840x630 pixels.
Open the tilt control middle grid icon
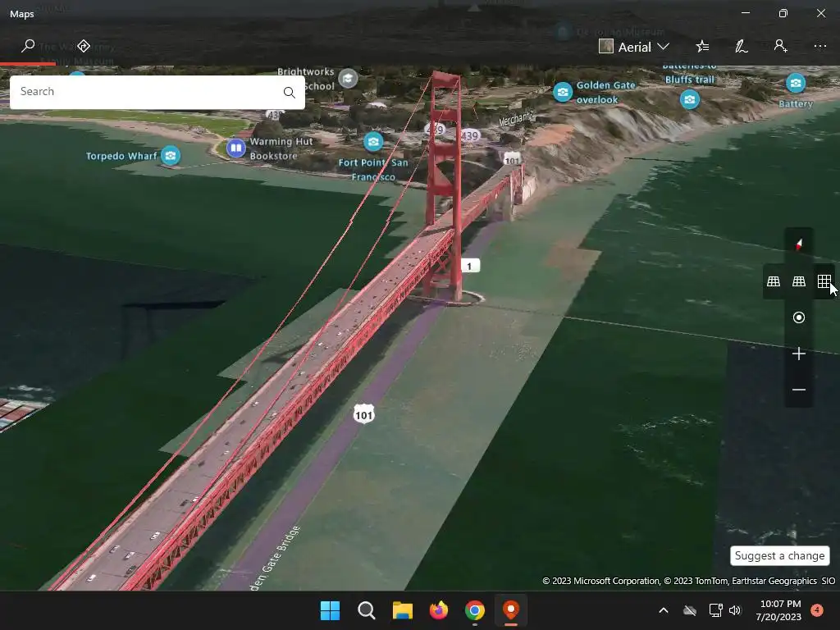click(799, 281)
